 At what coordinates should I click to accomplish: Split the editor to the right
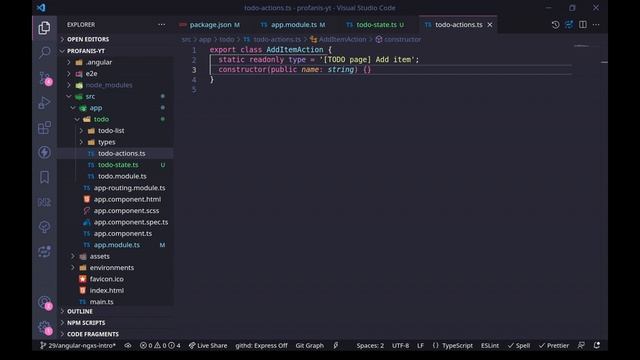[582, 24]
